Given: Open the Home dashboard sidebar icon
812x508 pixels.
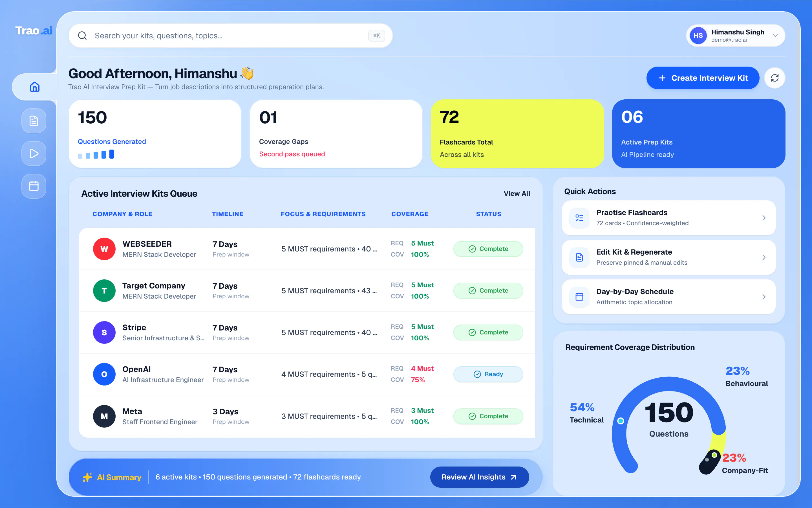Looking at the screenshot, I should pos(35,87).
